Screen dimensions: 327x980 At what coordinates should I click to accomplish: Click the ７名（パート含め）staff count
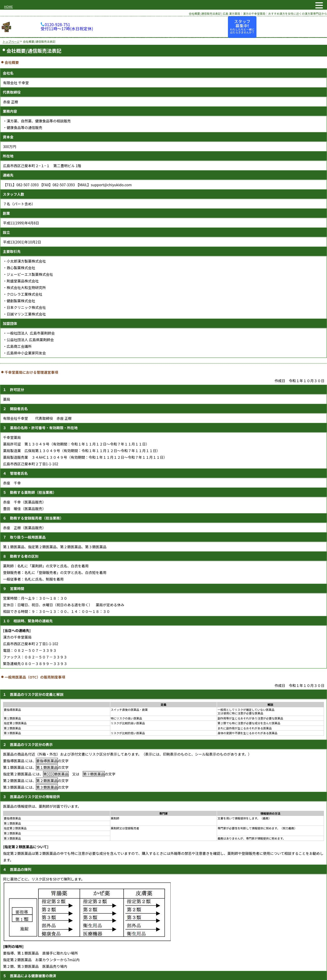[19, 204]
